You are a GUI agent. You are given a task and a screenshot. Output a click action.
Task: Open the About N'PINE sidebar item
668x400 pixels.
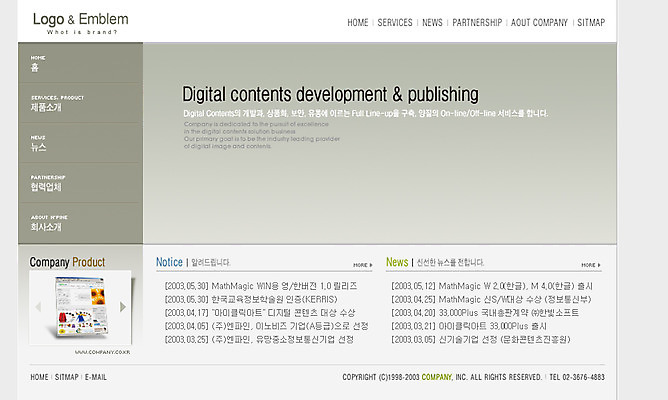pos(80,223)
